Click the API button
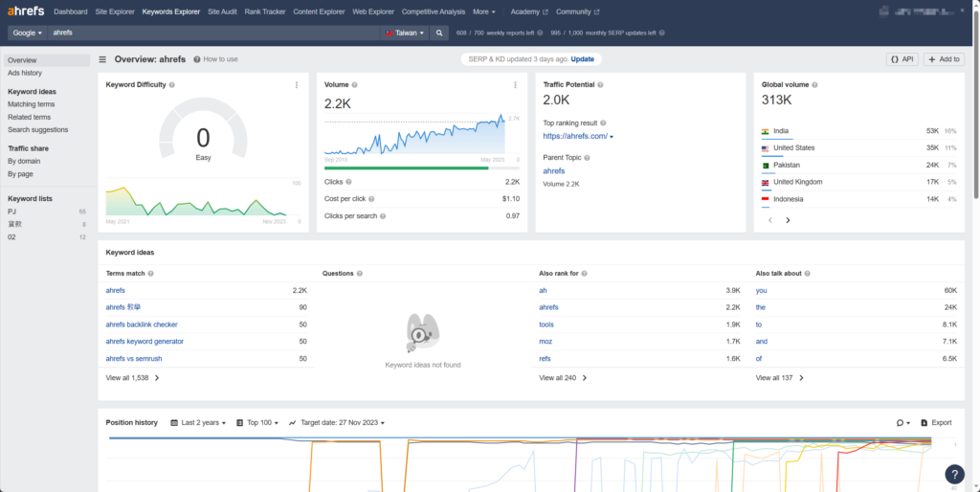Image resolution: width=980 pixels, height=492 pixels. pos(902,59)
